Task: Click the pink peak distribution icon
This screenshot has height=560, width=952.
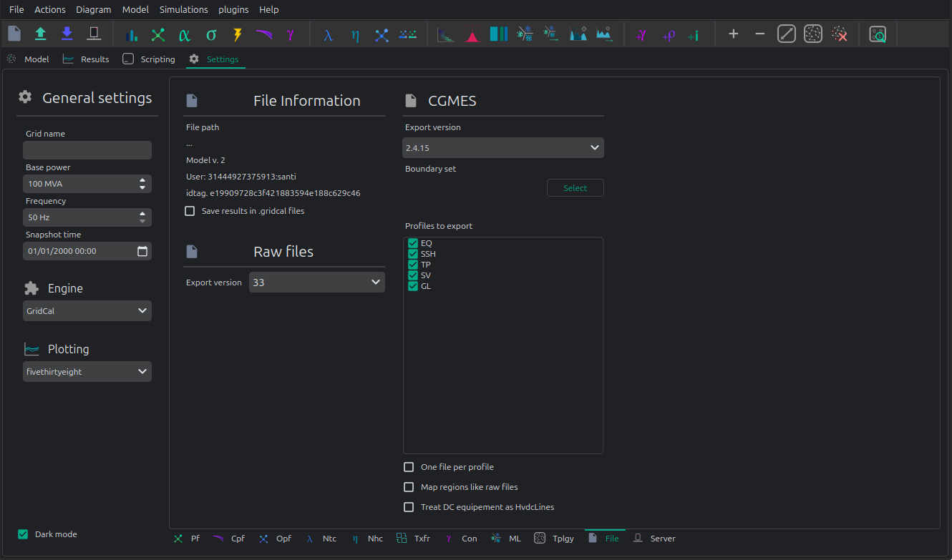Action: coord(472,34)
